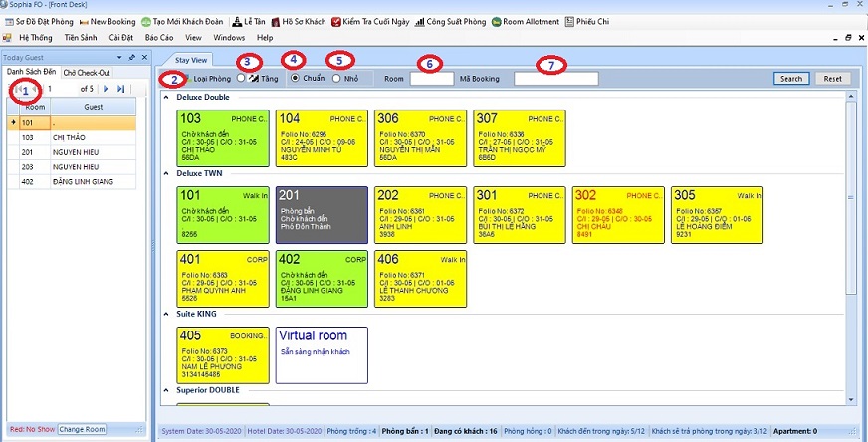The image size is (868, 442).
Task: Switch to Chờ Check-Out tab
Action: (x=87, y=73)
